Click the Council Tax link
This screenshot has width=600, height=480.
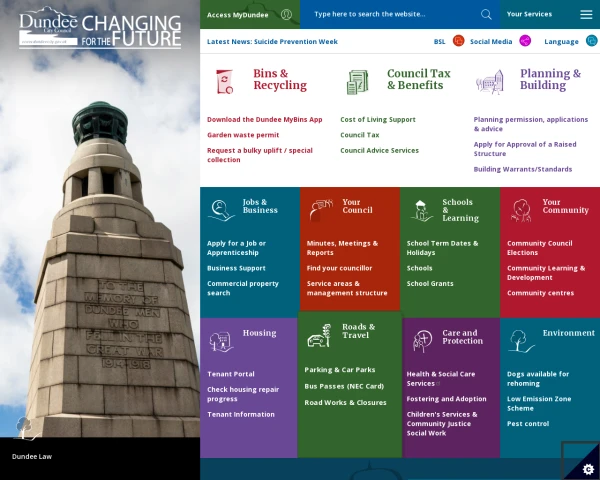[x=360, y=135]
